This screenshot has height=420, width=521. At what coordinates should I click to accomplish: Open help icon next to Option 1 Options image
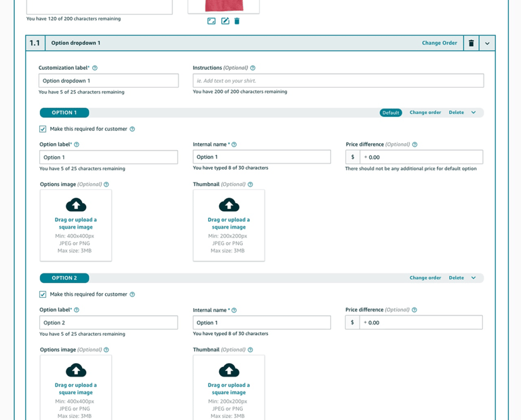pos(107,185)
